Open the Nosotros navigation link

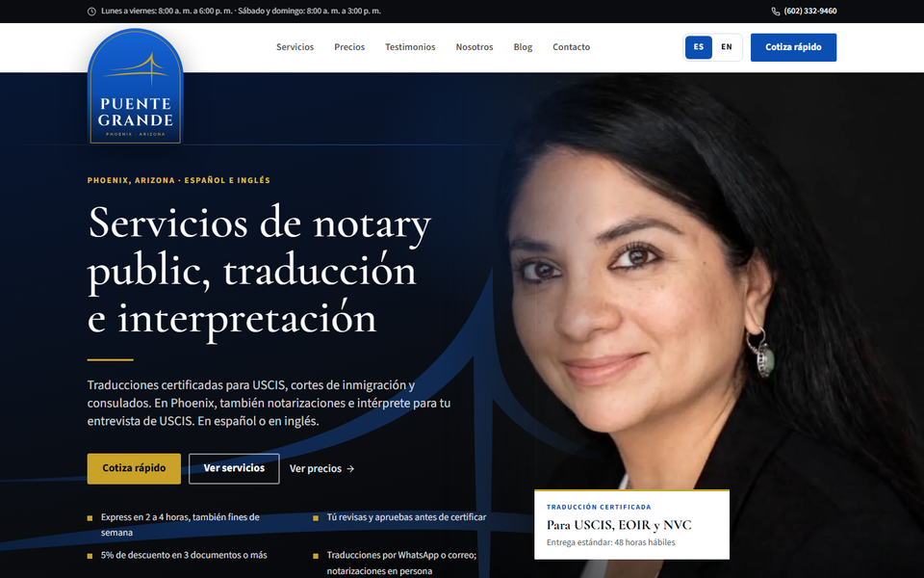pyautogui.click(x=475, y=47)
